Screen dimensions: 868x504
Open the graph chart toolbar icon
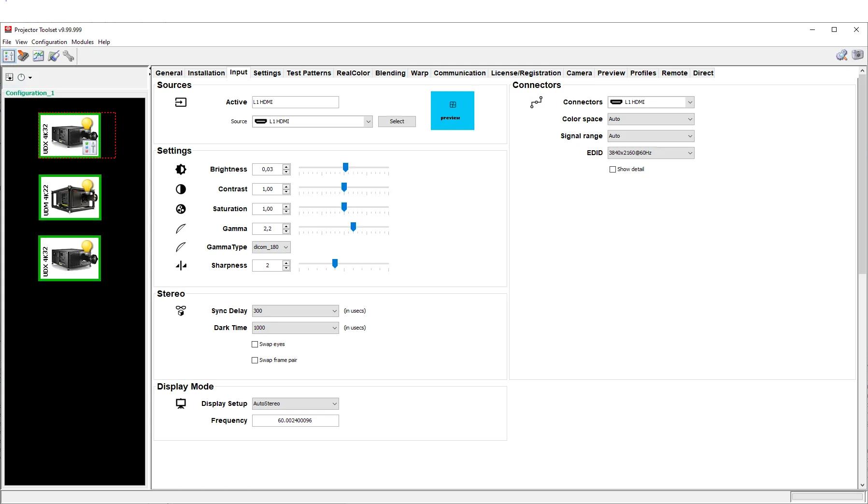point(38,56)
